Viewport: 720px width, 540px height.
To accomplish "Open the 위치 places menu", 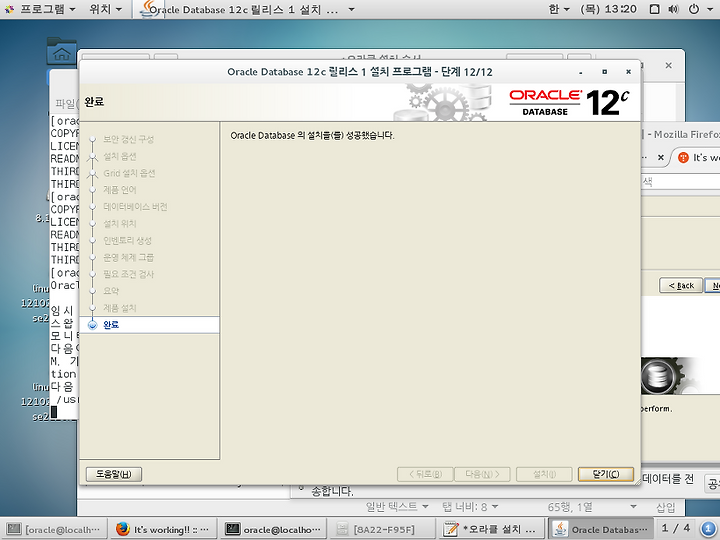I will (106, 9).
